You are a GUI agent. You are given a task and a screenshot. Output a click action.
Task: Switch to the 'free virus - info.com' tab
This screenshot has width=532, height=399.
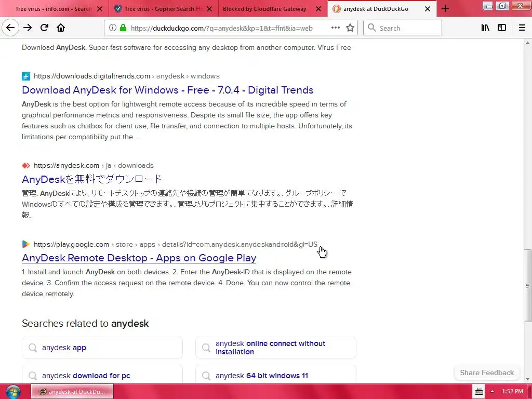pos(54,9)
